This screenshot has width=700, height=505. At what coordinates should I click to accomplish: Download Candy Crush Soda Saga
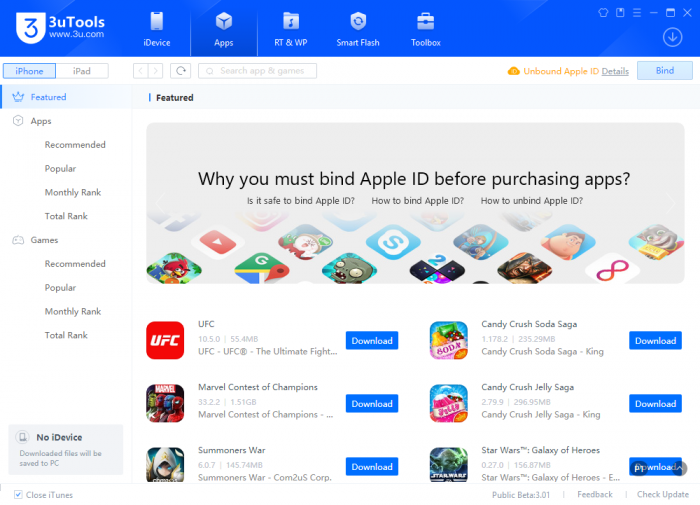(655, 341)
